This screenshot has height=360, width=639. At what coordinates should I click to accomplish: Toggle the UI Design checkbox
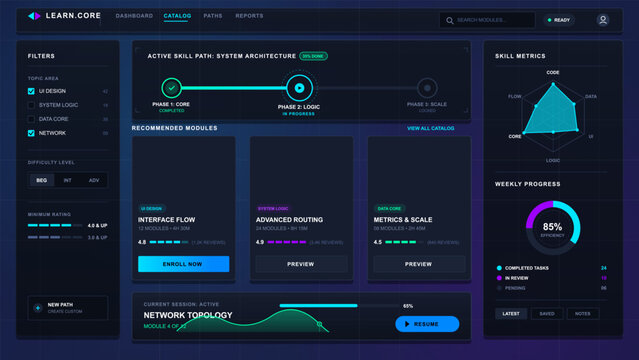point(31,91)
